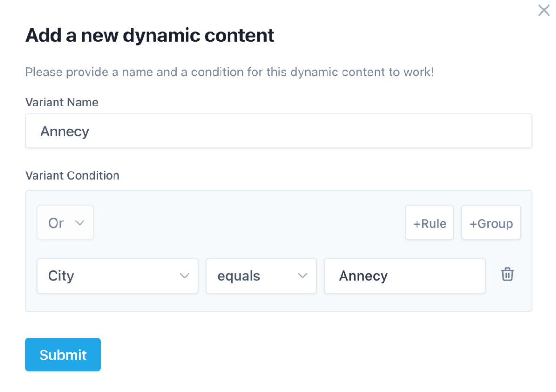
Task: Click the Add a new dynamic content heading
Action: click(x=149, y=35)
